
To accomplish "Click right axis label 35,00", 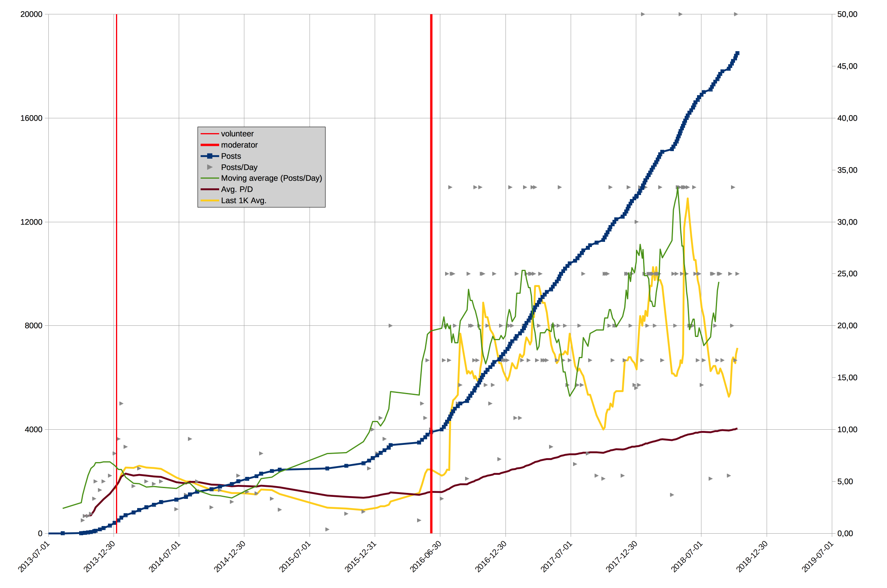I will 847,170.
